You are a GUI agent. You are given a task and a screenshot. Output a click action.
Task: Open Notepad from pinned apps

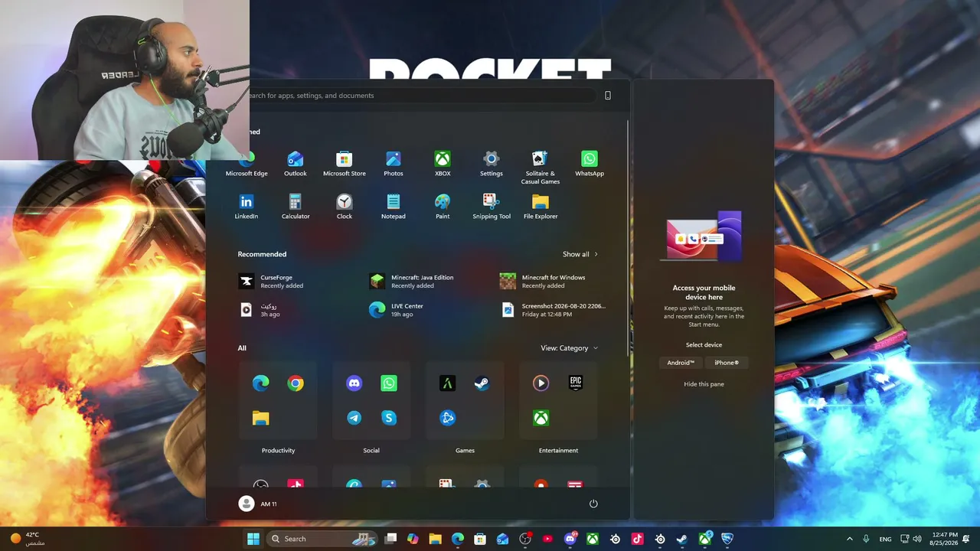pos(394,207)
